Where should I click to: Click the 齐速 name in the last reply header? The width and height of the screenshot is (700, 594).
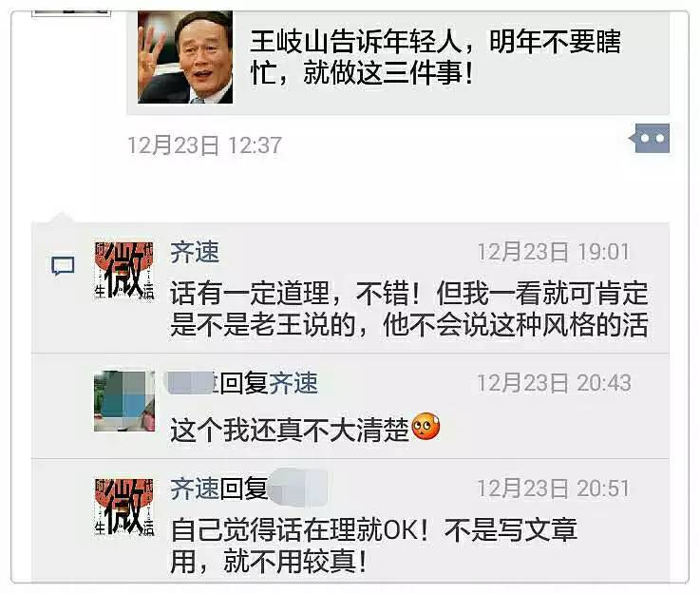point(195,489)
